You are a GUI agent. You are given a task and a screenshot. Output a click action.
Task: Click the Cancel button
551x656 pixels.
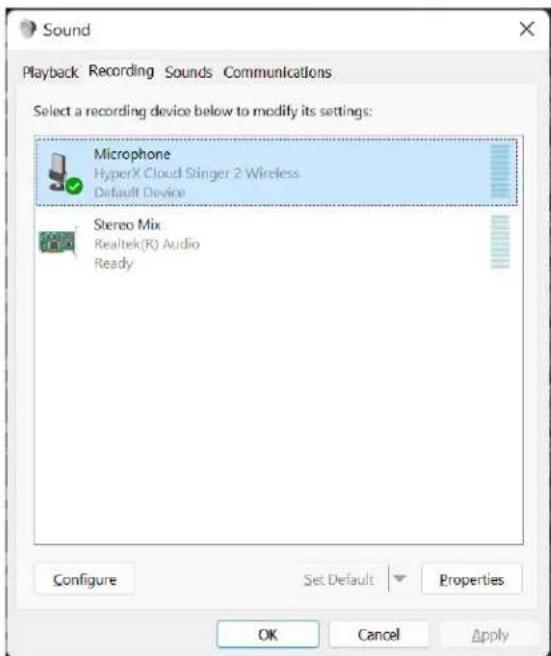(379, 634)
